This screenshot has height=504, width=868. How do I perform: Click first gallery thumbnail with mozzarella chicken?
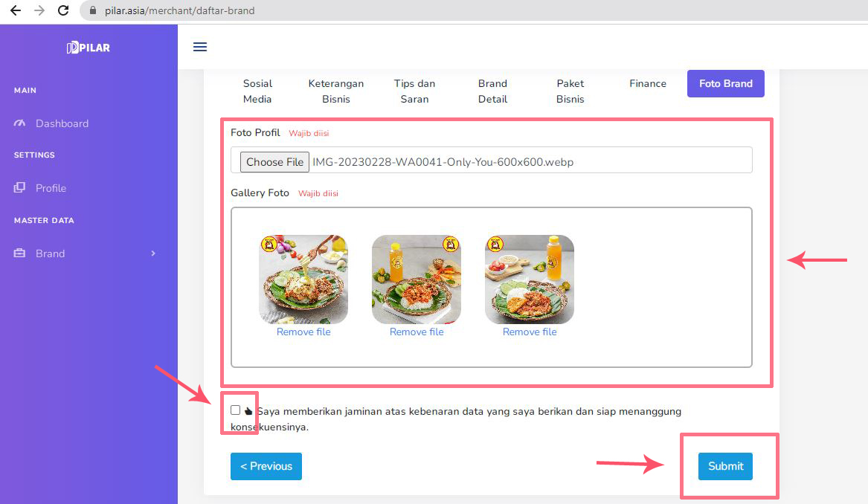[x=303, y=280]
